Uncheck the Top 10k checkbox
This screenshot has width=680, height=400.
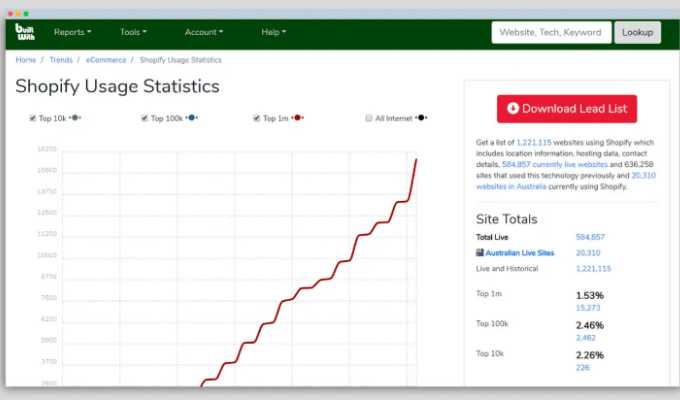[33, 118]
